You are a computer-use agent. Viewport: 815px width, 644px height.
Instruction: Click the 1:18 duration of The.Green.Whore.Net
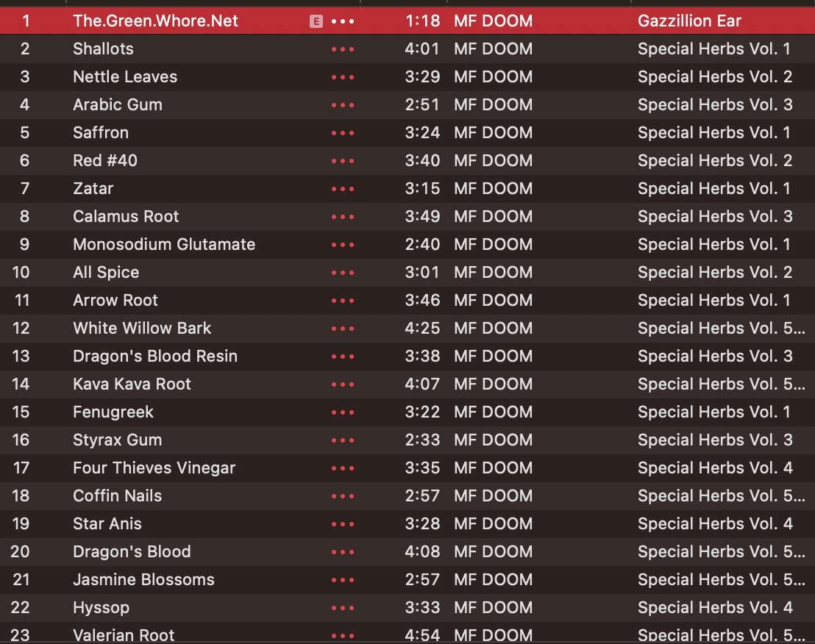pos(422,21)
